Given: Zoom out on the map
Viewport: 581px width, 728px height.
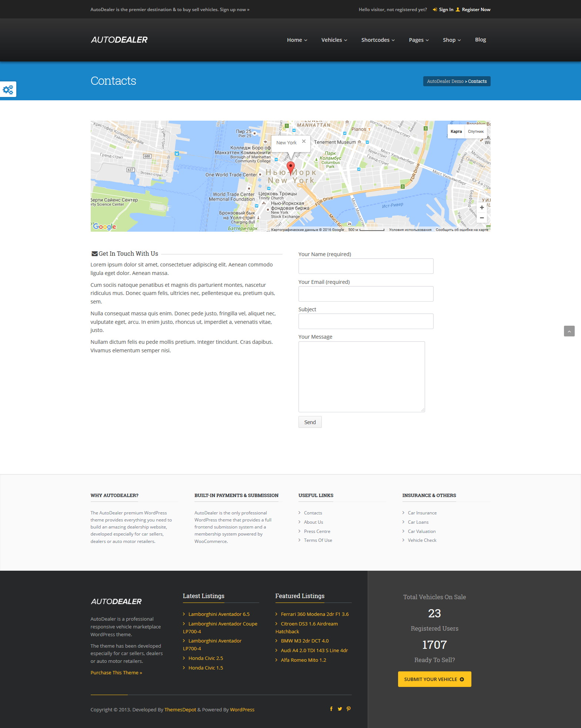Looking at the screenshot, I should coord(482,218).
